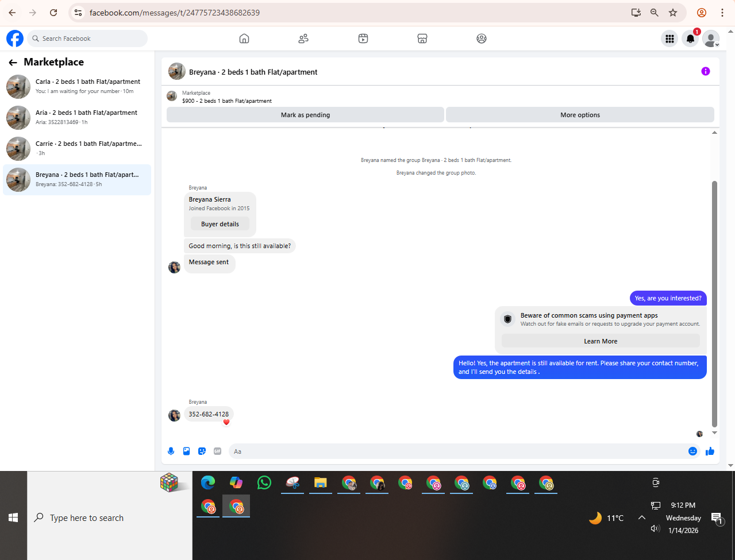Open Chrome's three-dot menu
The image size is (735, 560).
[x=722, y=13]
